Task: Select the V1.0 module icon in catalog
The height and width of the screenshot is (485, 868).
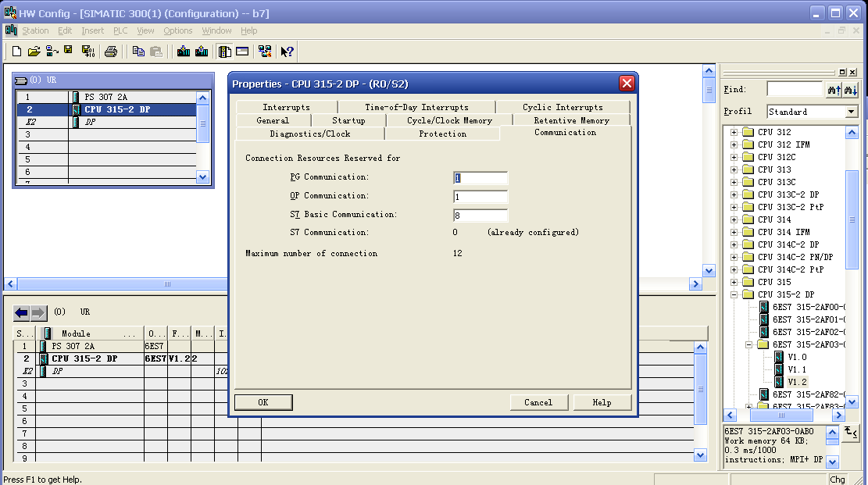Action: point(780,357)
